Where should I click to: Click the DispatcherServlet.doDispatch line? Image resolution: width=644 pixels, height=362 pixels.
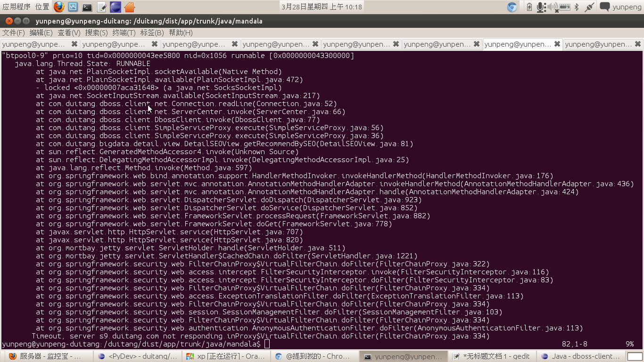tap(229, 200)
